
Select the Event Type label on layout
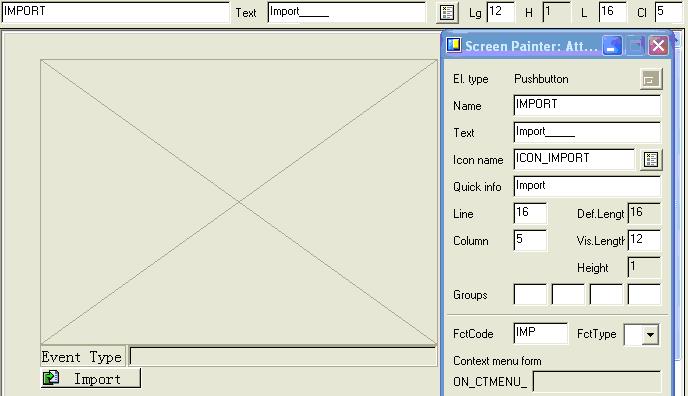tap(82, 357)
